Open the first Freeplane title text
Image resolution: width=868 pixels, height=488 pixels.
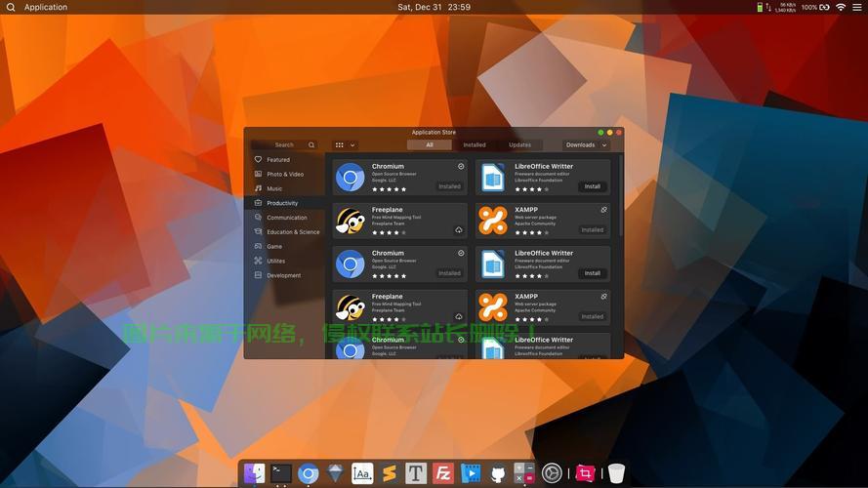tap(387, 210)
